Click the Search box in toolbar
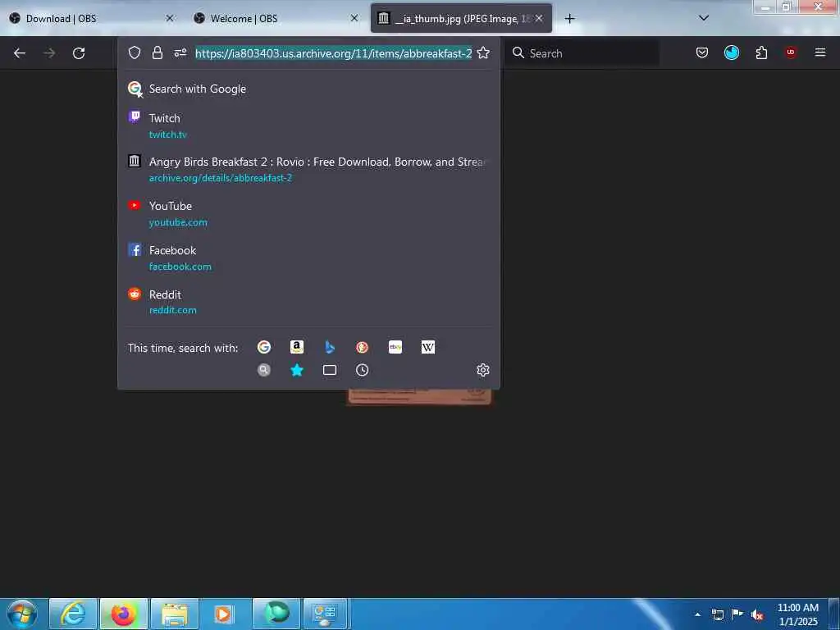Viewport: 840px width, 630px height. click(x=582, y=53)
